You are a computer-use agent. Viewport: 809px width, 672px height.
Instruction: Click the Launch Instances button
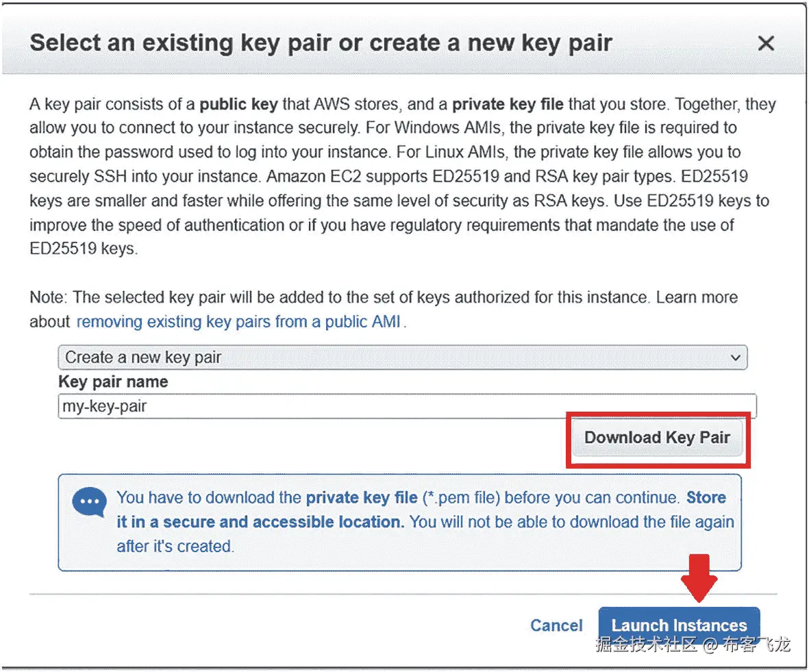678,625
